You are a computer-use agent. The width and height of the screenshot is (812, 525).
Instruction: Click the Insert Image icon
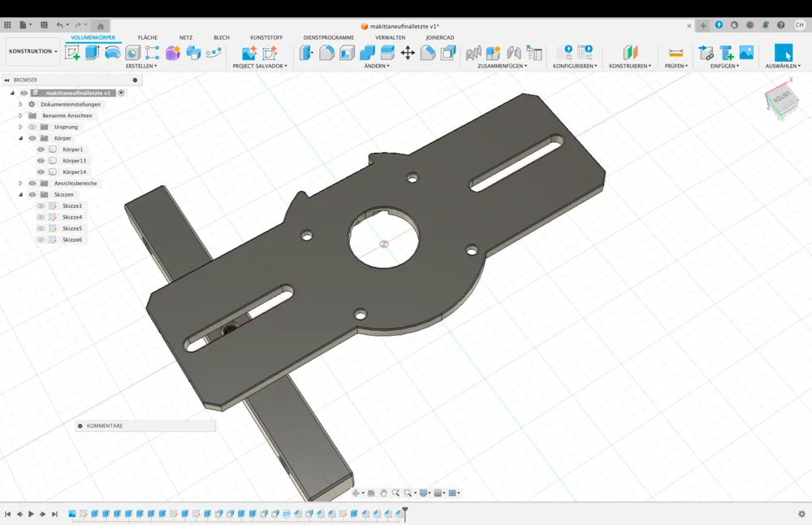tap(746, 52)
